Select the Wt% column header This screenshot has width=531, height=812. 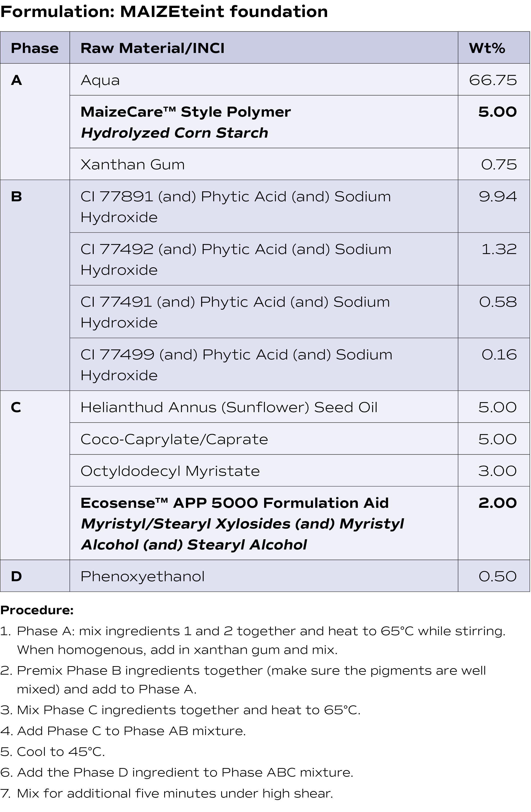(494, 48)
